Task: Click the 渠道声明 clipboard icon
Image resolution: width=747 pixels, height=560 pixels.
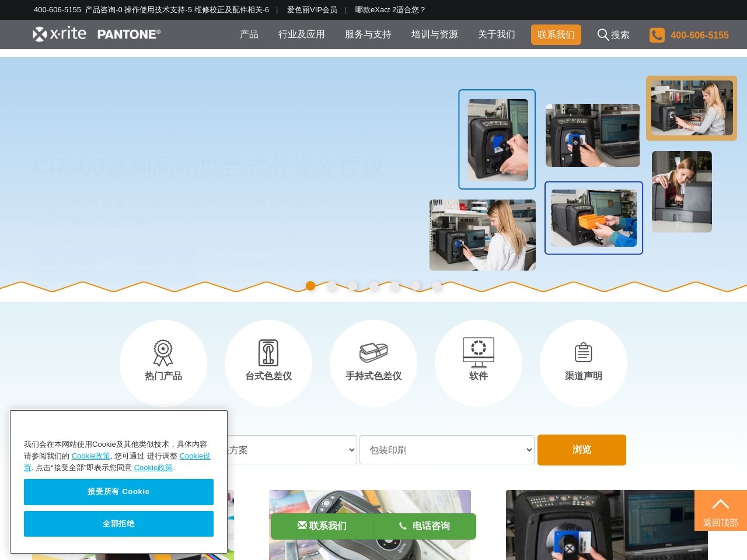Action: pos(584,352)
